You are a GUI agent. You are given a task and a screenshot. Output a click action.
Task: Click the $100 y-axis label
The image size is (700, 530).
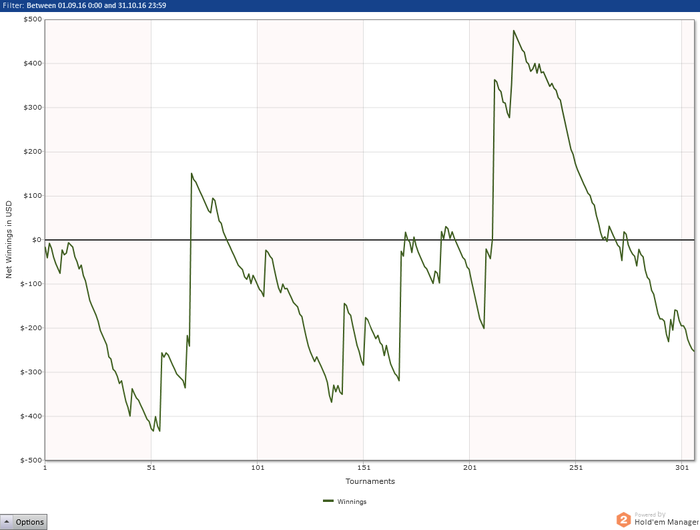(x=33, y=196)
